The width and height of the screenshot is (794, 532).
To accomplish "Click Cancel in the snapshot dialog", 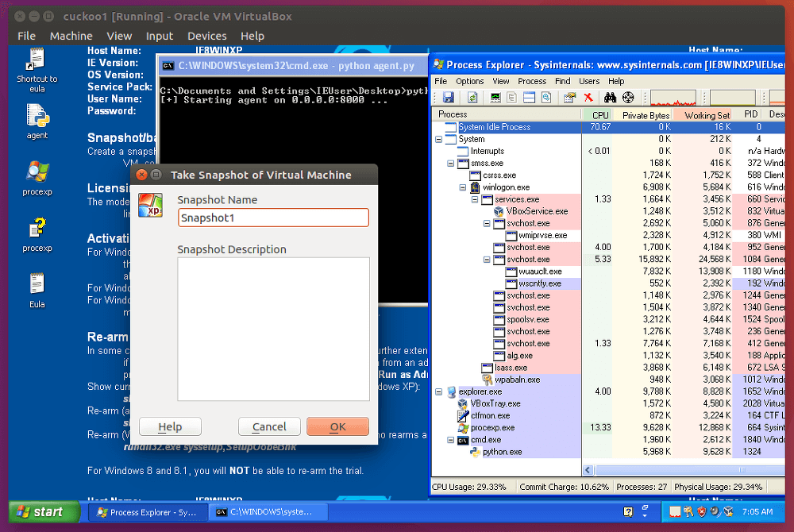I will click(x=269, y=426).
